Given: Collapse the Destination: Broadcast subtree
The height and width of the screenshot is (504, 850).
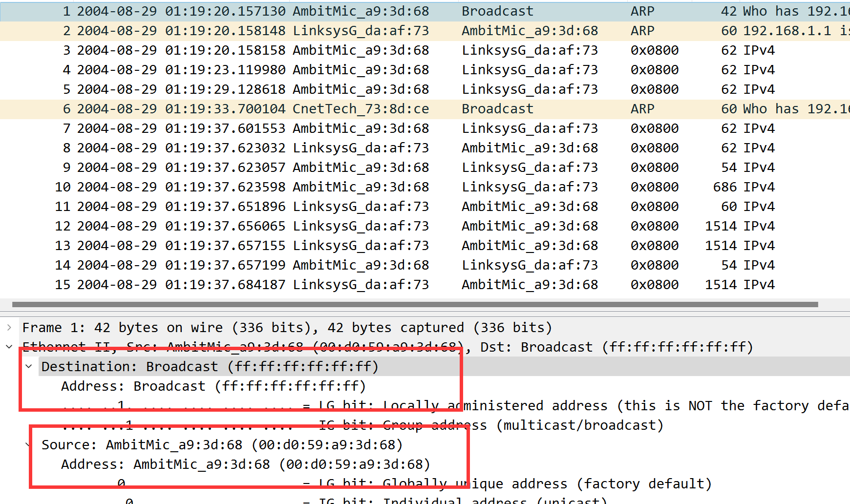Looking at the screenshot, I should coord(28,366).
